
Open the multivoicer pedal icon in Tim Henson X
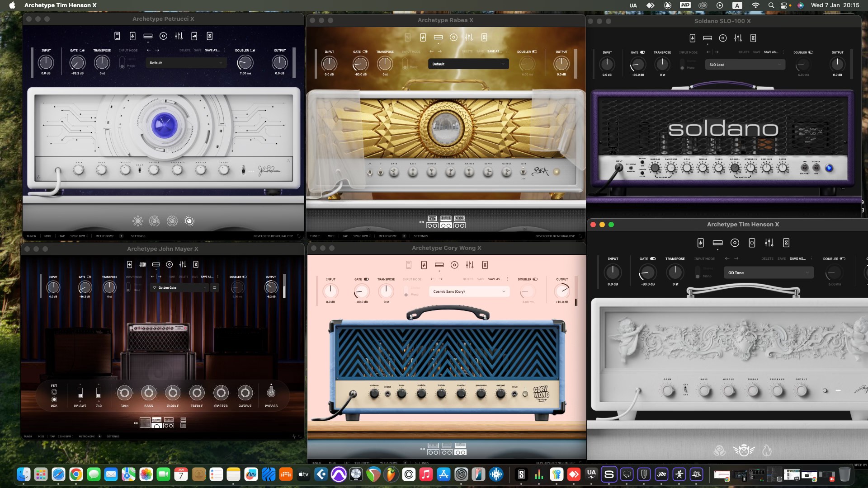pyautogui.click(x=752, y=243)
